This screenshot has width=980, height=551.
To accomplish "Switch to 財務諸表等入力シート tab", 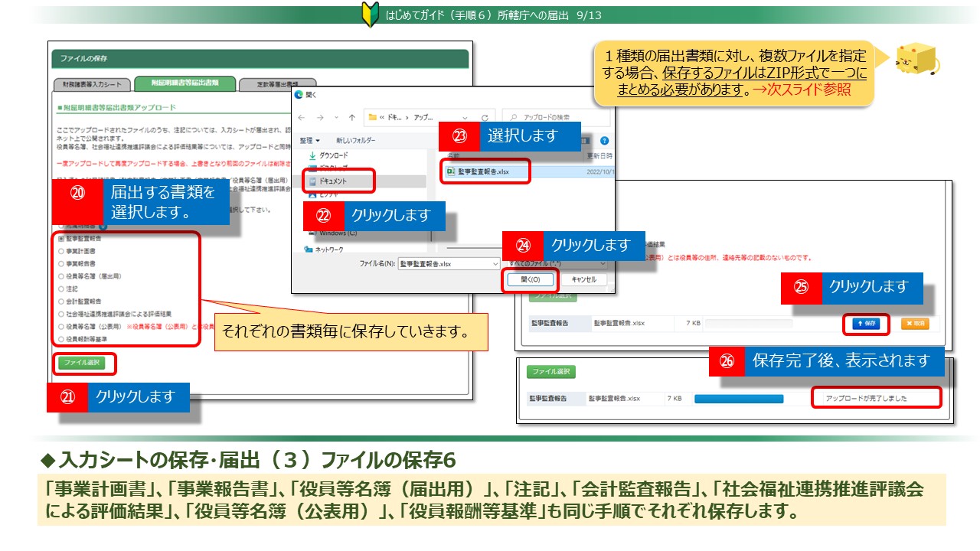I will [x=92, y=84].
